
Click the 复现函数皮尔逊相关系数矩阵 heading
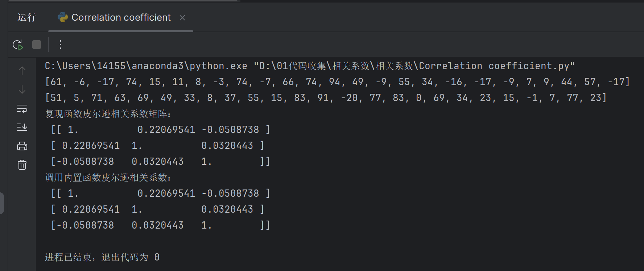pyautogui.click(x=108, y=114)
